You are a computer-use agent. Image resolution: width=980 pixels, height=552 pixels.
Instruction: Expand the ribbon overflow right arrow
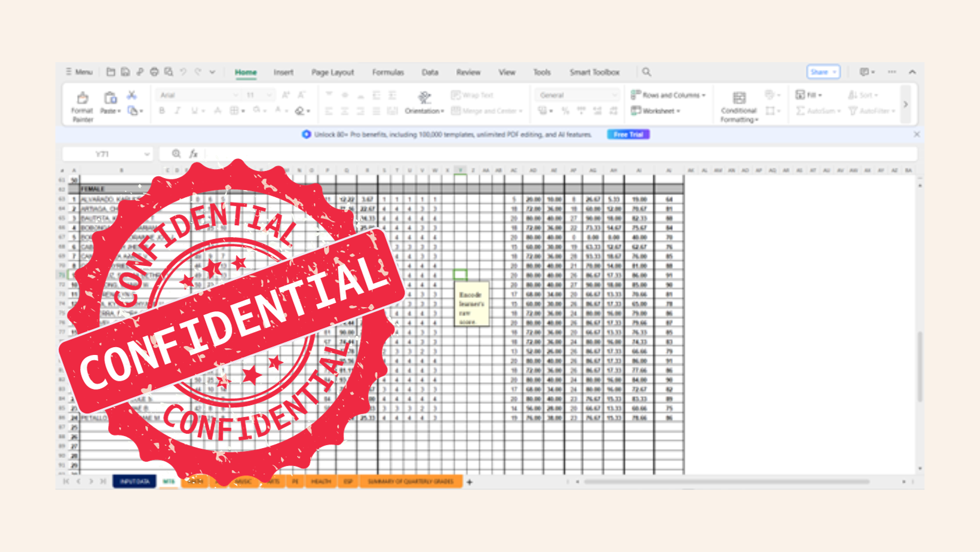pyautogui.click(x=906, y=105)
